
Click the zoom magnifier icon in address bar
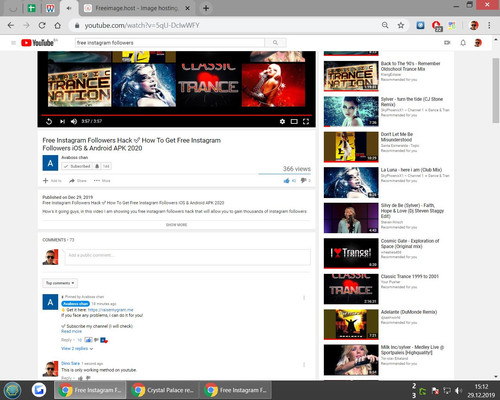385,25
